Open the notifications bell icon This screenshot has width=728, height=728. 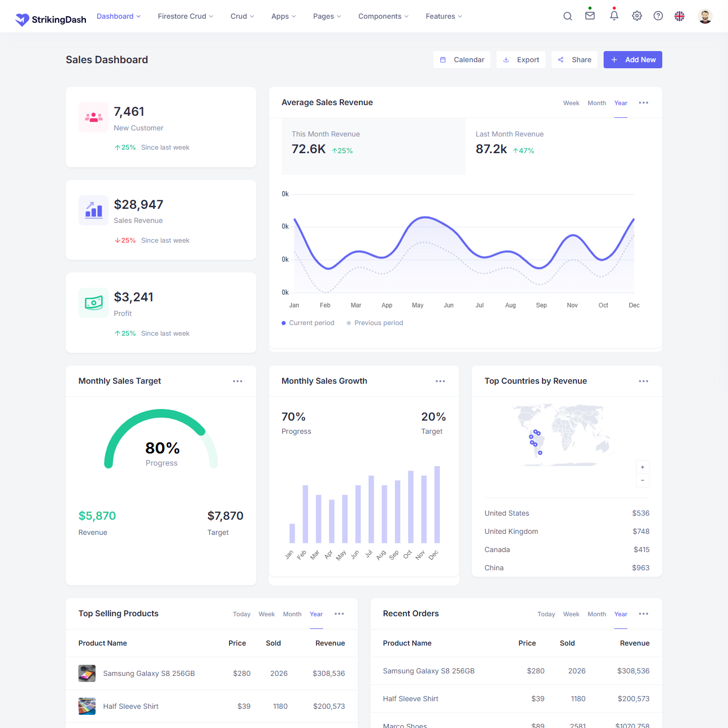[614, 16]
